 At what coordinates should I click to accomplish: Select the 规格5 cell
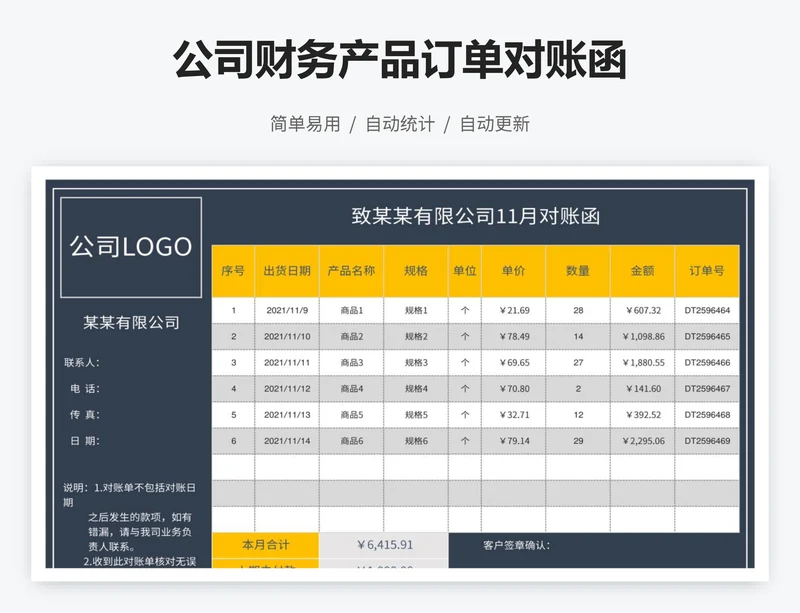416,414
